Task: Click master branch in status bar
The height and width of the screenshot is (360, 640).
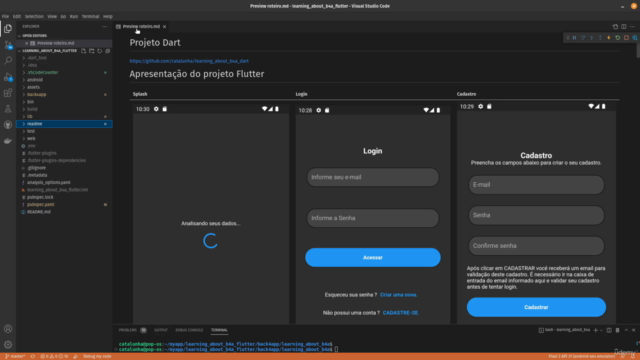Action: (15, 356)
